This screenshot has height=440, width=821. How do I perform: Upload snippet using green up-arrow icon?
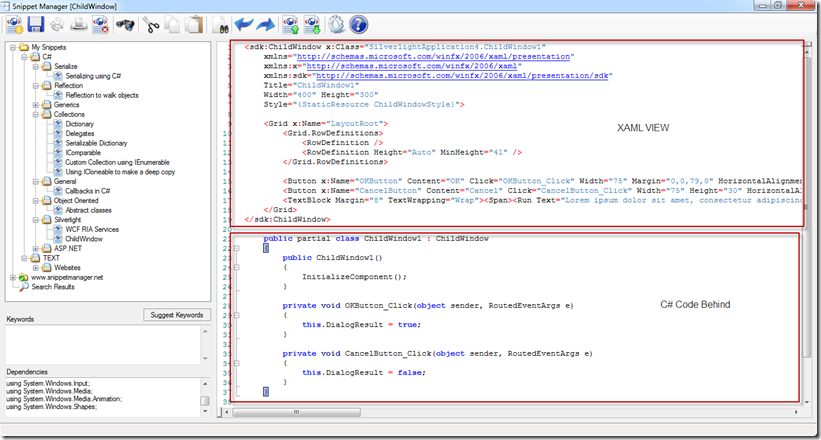(x=291, y=25)
